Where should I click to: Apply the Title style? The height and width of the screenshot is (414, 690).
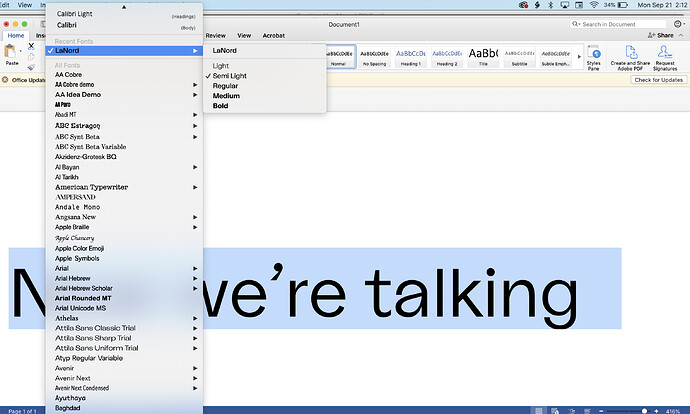pos(483,57)
